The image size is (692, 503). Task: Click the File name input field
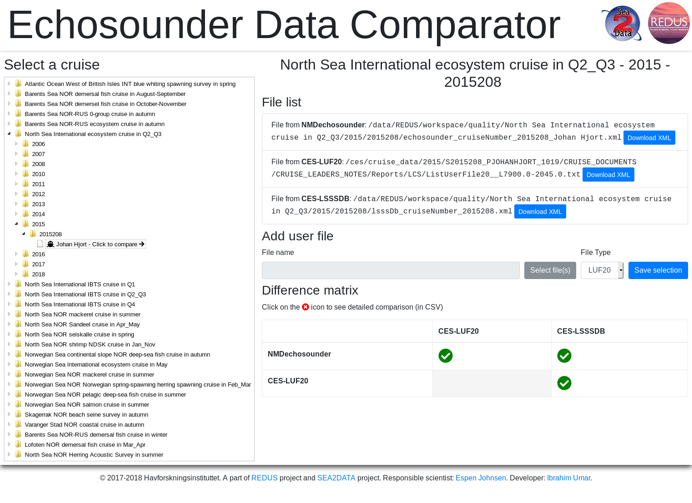click(x=391, y=270)
